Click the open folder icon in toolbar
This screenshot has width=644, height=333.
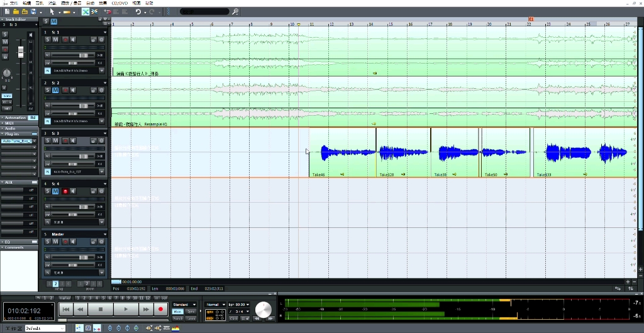point(16,12)
